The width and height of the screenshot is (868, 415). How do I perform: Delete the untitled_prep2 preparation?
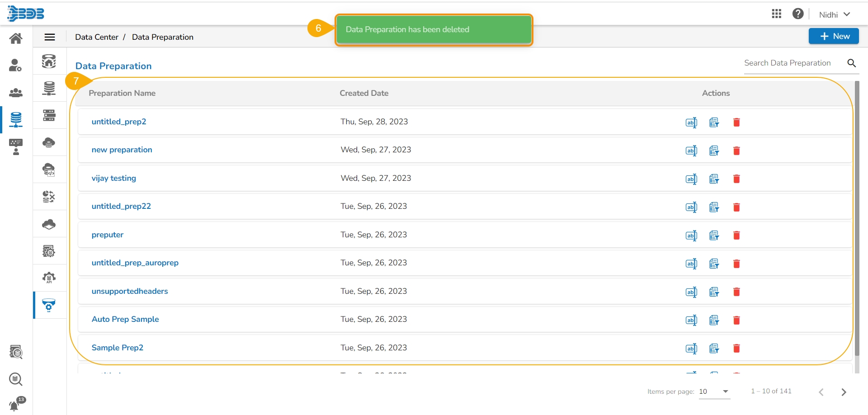(736, 122)
